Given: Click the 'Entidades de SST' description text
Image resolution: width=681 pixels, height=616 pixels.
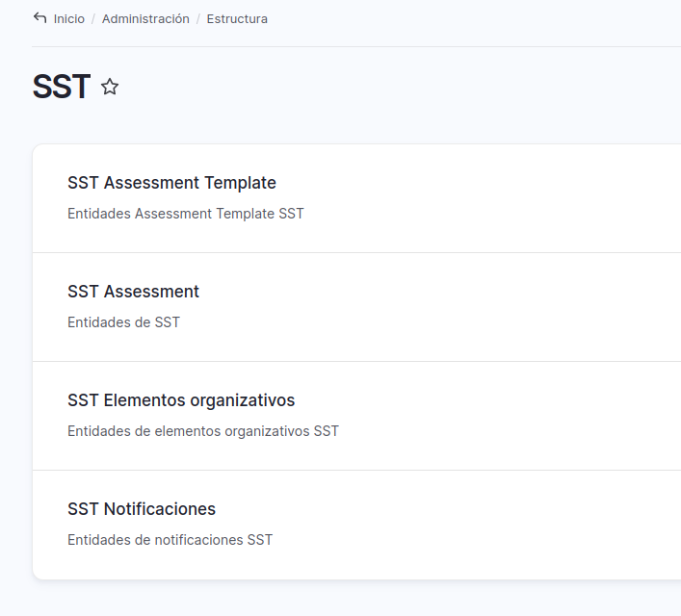Looking at the screenshot, I should pos(123,322).
